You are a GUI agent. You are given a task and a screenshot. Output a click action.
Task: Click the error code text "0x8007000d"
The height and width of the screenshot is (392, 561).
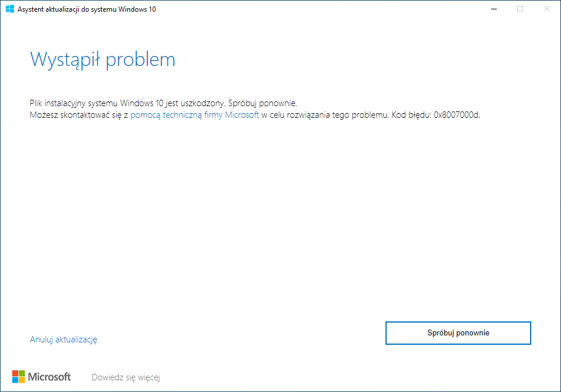pyautogui.click(x=456, y=115)
